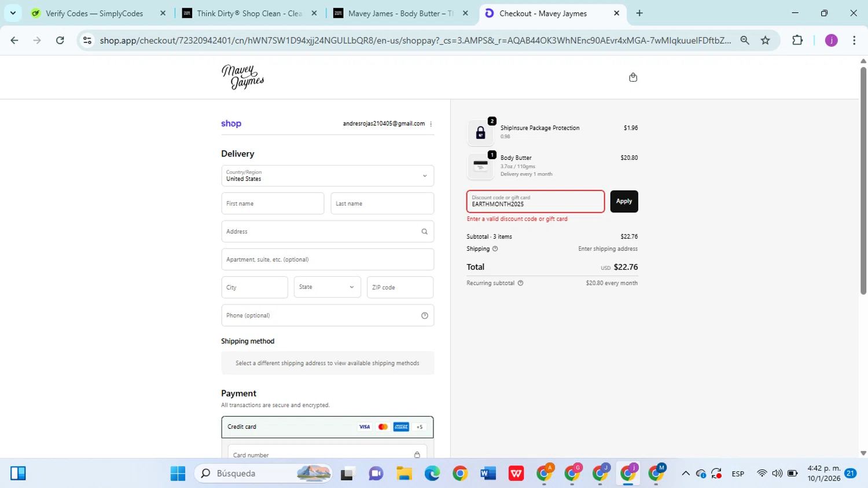This screenshot has width=868, height=488.
Task: Open the ESP language indicator
Action: click(738, 474)
